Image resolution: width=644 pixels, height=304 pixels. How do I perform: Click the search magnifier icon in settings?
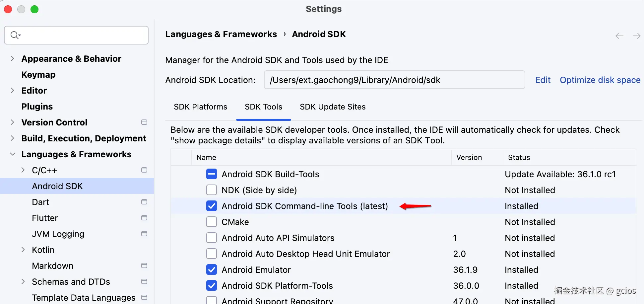click(x=15, y=35)
